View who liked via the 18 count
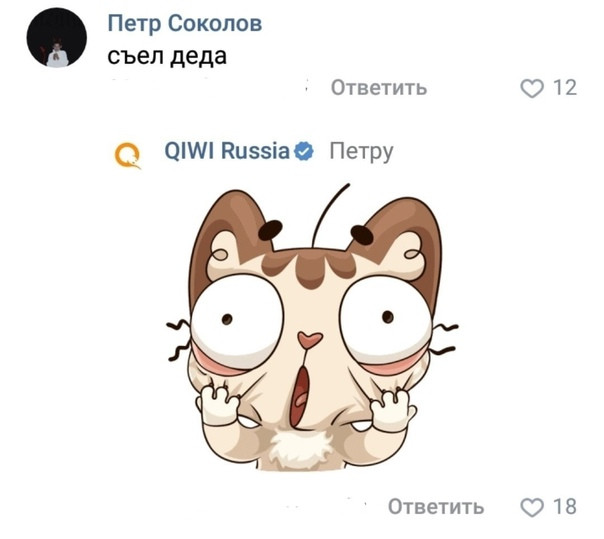Viewport: 604px width, 539px height. [x=565, y=507]
